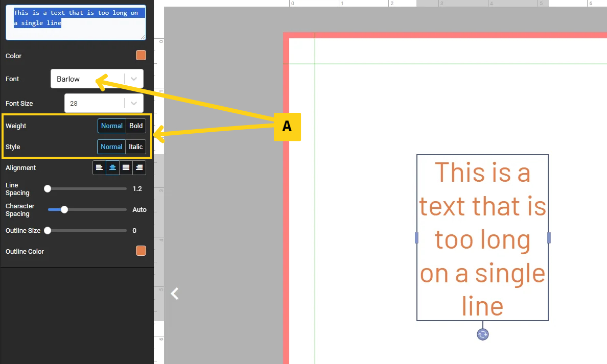Screen dimensions: 607x364
Task: Set Weight to Normal
Action: coord(112,126)
